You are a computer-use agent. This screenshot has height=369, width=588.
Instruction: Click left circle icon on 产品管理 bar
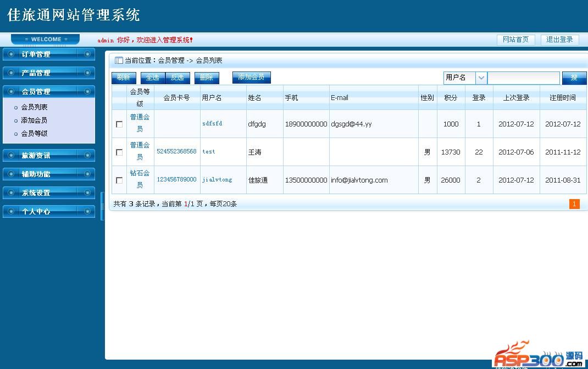tap(11, 73)
